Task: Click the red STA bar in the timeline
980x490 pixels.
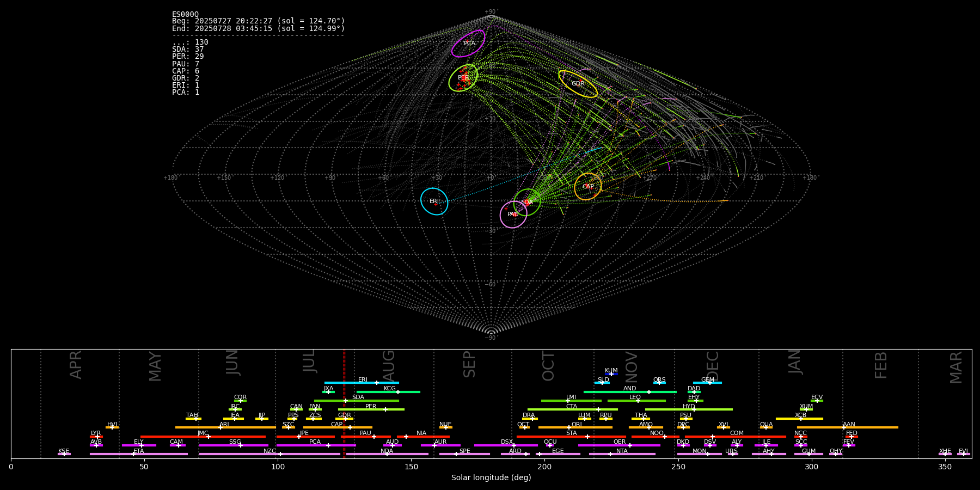Action: point(571,436)
